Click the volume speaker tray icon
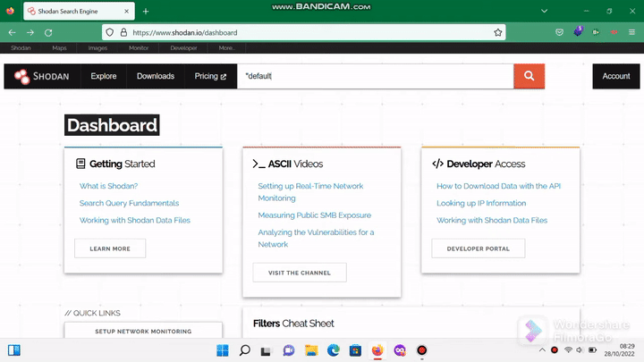The width and height of the screenshot is (644, 362). point(580,350)
